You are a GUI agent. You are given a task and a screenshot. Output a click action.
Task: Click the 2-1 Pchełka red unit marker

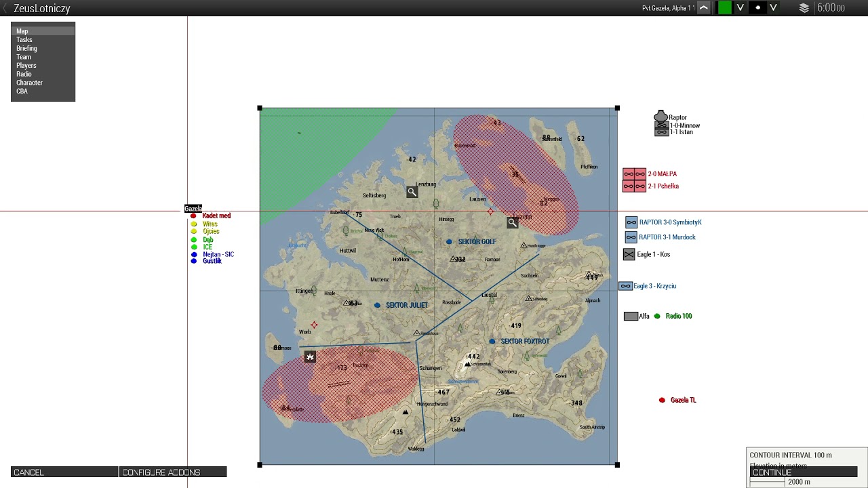click(x=634, y=186)
